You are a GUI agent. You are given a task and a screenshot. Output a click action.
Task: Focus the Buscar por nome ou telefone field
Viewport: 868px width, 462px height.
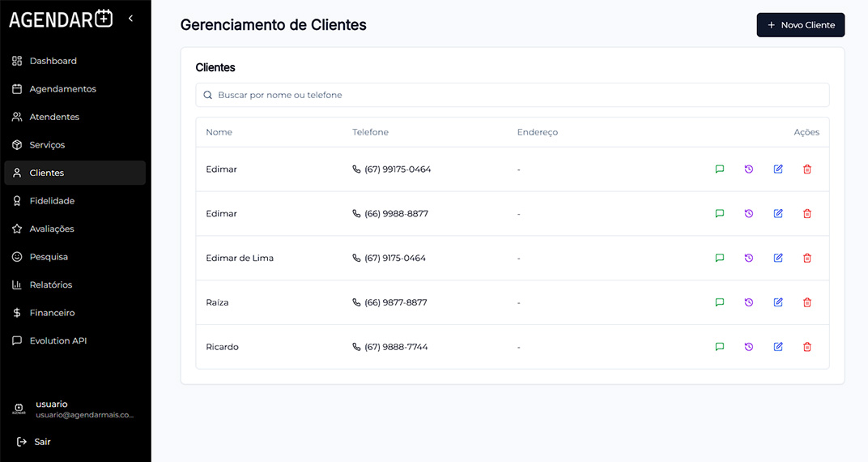tap(512, 95)
